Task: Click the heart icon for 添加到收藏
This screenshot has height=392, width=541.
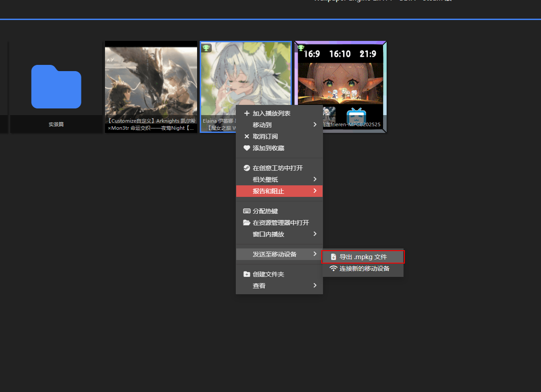Action: pos(246,148)
